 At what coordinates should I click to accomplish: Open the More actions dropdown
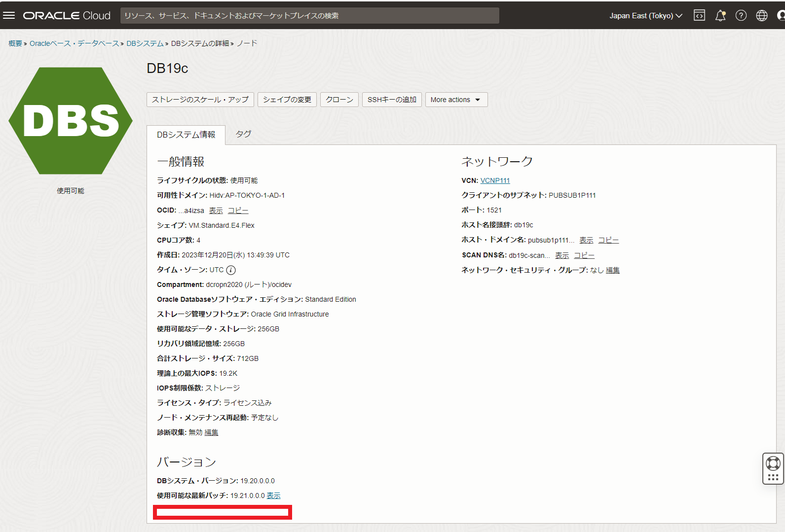[456, 100]
